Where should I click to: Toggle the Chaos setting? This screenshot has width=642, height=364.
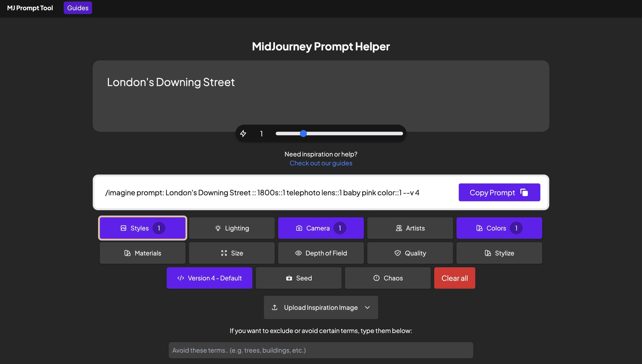coord(388,278)
